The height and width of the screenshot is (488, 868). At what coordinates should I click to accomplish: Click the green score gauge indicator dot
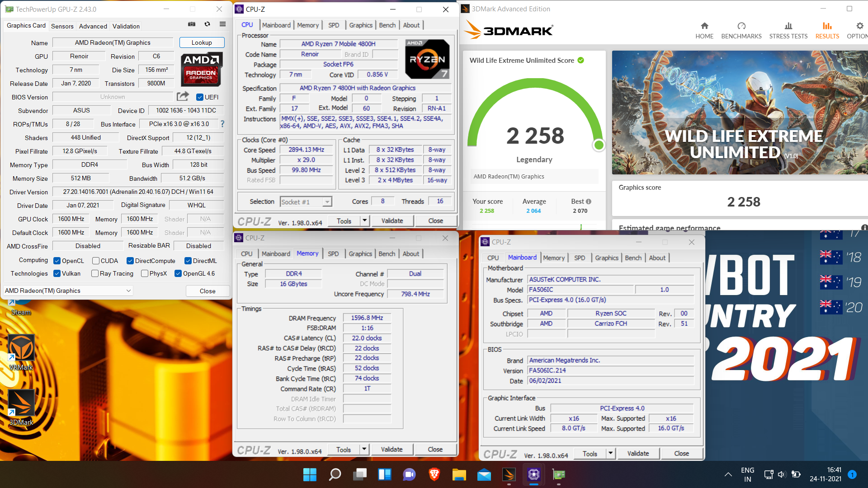coord(599,145)
